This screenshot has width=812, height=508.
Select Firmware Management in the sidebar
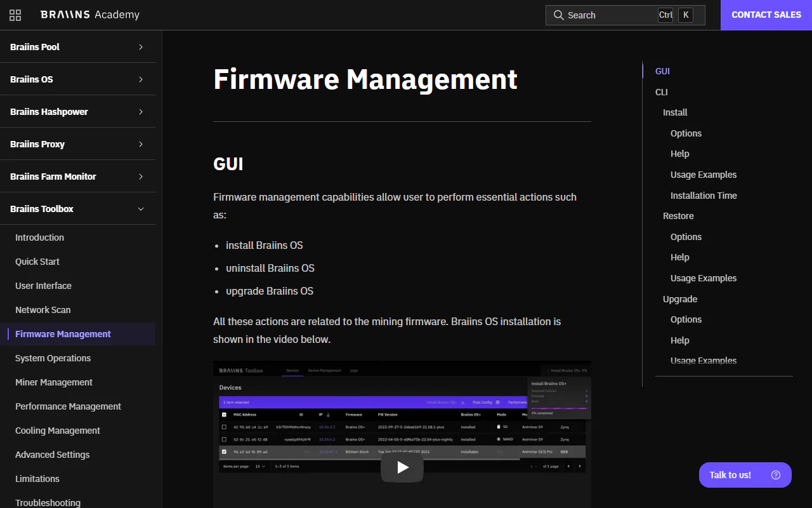(x=63, y=334)
